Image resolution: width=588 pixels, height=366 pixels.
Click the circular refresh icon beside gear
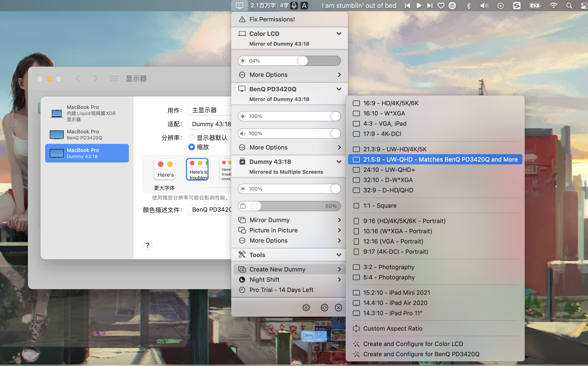pyautogui.click(x=324, y=307)
